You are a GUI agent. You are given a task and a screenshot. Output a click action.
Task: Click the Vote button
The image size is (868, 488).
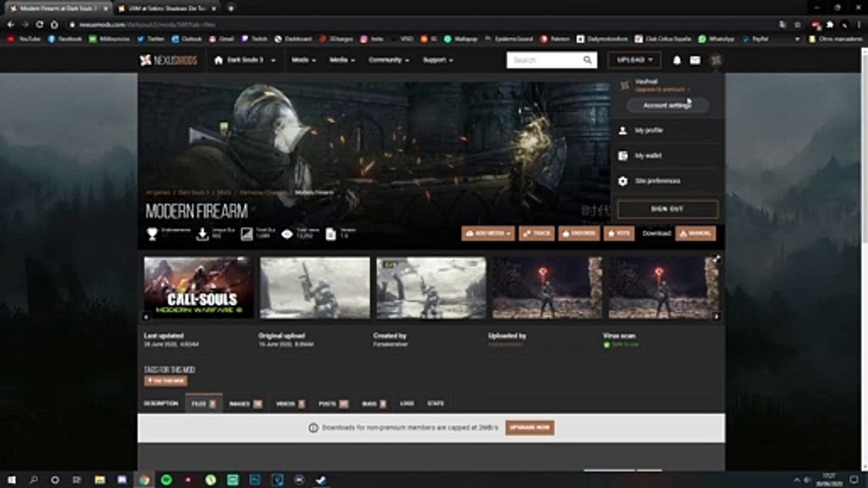(619, 234)
